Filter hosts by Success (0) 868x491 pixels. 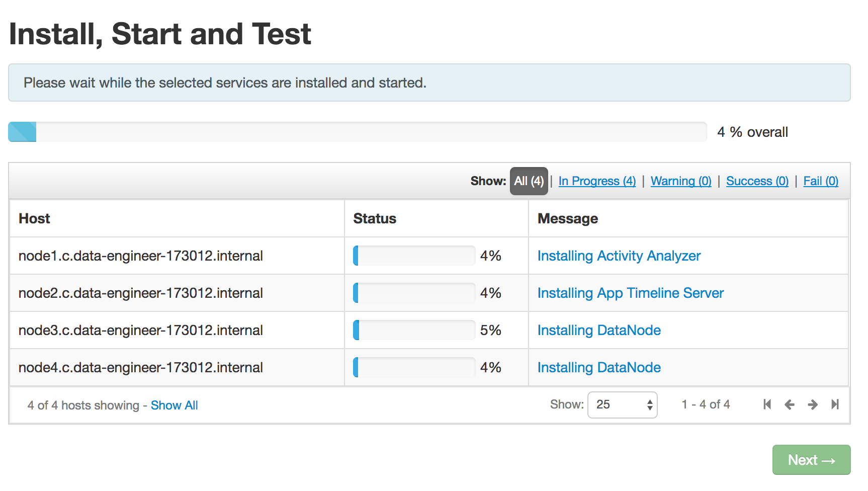pos(757,181)
